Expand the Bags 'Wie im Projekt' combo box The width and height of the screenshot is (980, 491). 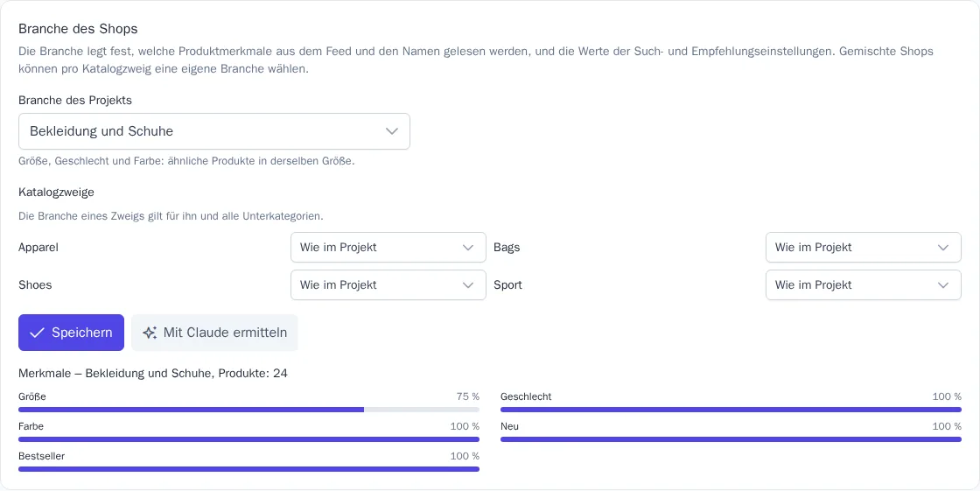[863, 248]
